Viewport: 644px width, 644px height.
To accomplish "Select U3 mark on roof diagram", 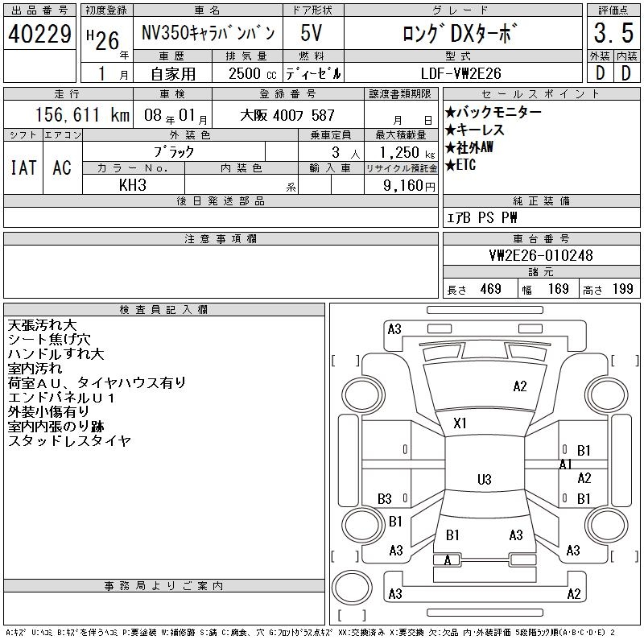I will coord(485,479).
